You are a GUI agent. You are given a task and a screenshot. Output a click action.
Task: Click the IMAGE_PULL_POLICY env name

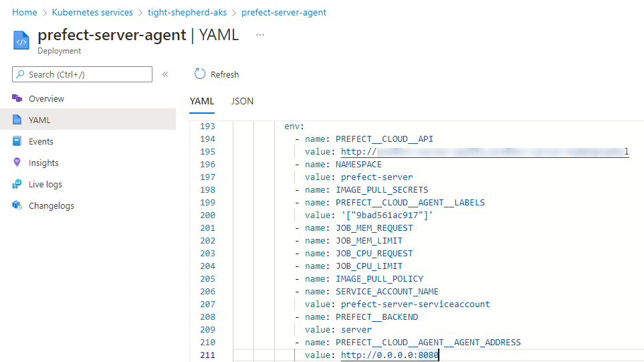pos(379,279)
